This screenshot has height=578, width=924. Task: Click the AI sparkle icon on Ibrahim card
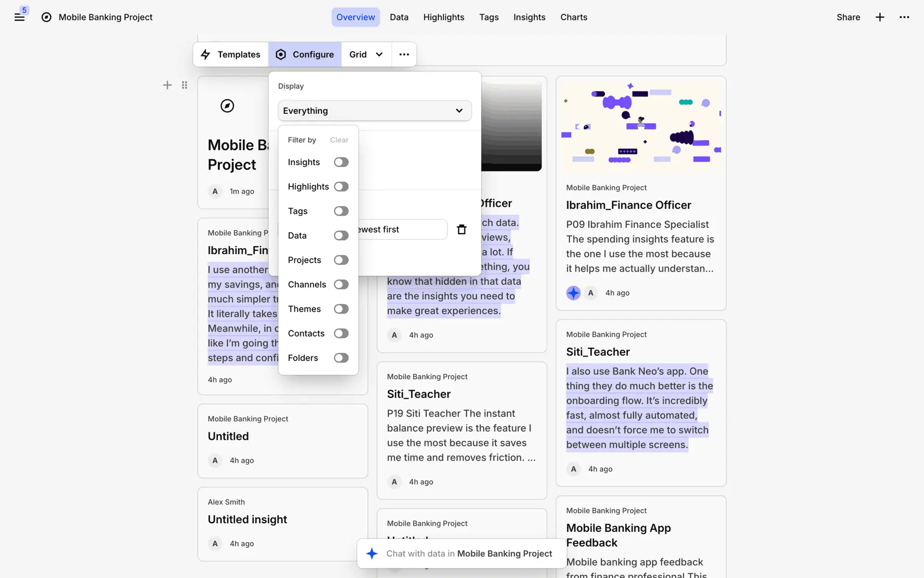pyautogui.click(x=573, y=293)
